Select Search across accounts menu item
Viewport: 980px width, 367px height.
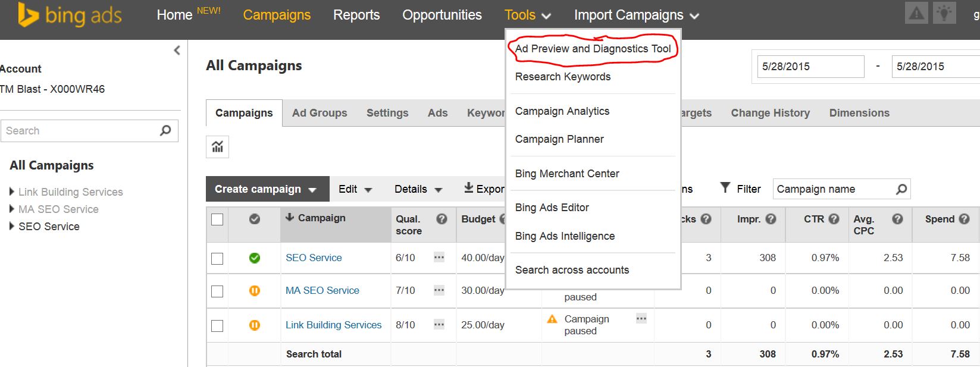(572, 270)
